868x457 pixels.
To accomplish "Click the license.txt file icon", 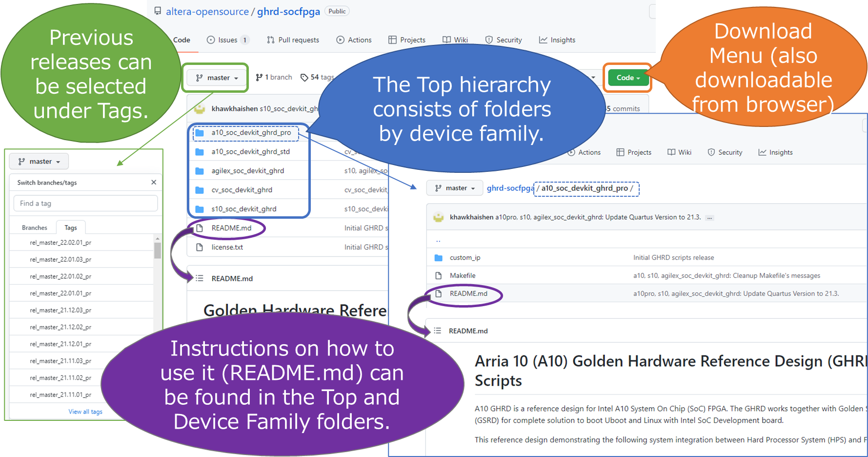I will coord(200,248).
